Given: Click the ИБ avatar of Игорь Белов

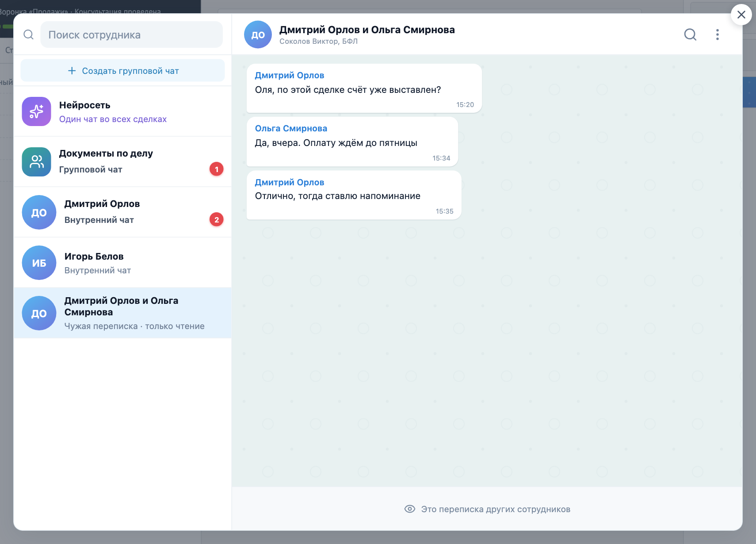Looking at the screenshot, I should coord(39,263).
